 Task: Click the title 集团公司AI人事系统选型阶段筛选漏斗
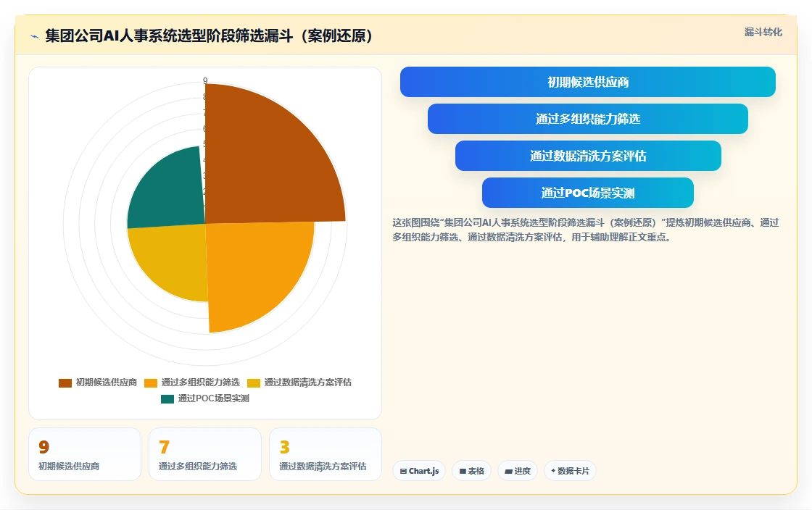[x=209, y=35]
